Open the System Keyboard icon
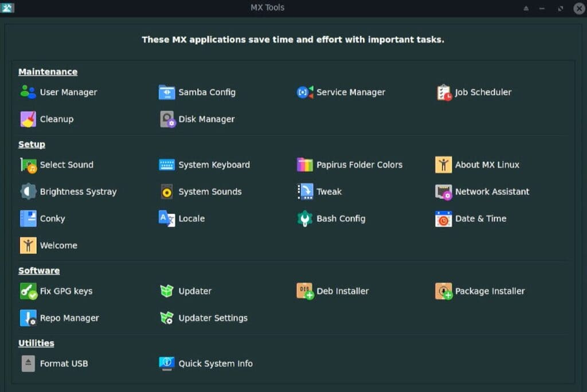Screen dimensions: 587x392 167,164
